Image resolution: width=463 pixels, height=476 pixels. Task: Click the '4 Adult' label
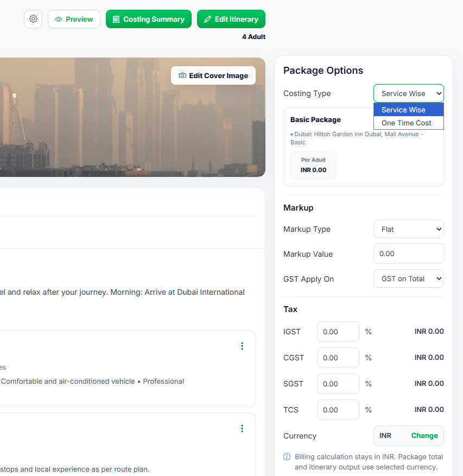(x=253, y=37)
